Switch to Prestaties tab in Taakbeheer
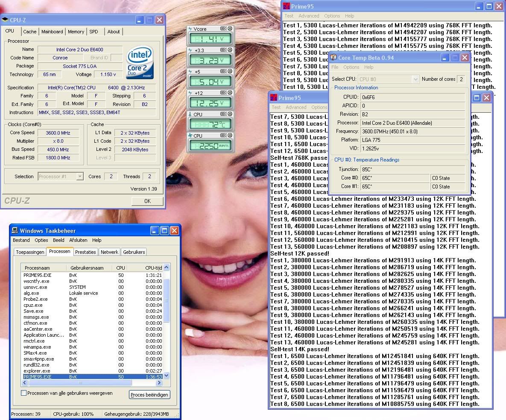 pyautogui.click(x=85, y=252)
